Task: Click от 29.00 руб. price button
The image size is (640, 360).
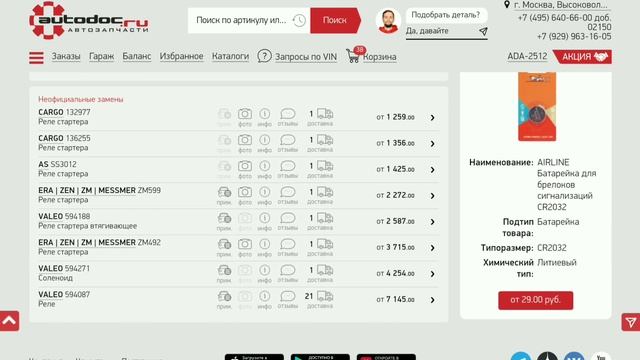Action: coord(536,300)
